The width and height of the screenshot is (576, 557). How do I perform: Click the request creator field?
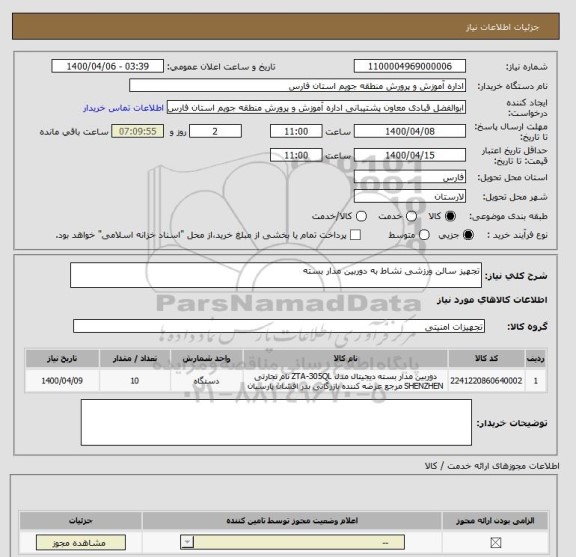tap(316, 108)
